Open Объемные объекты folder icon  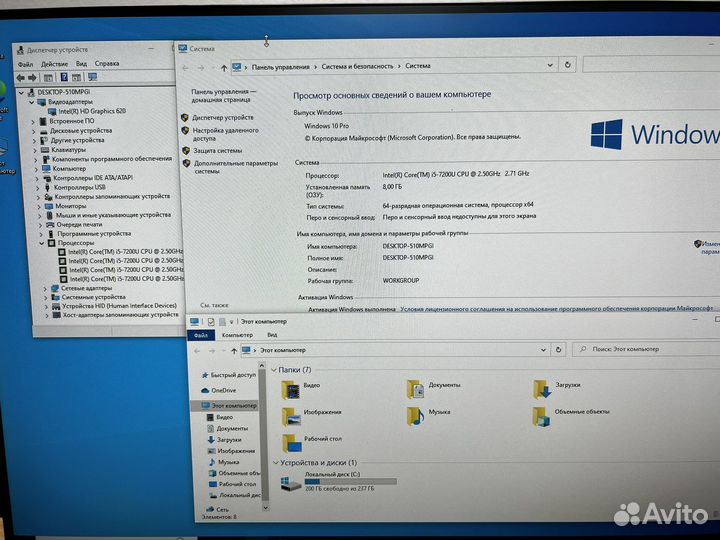(541, 416)
